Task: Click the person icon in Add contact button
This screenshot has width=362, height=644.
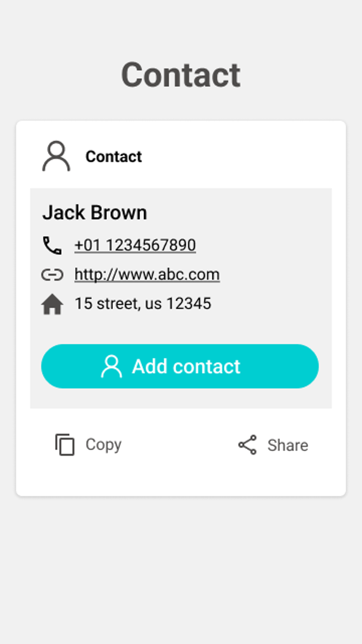Action: tap(111, 366)
